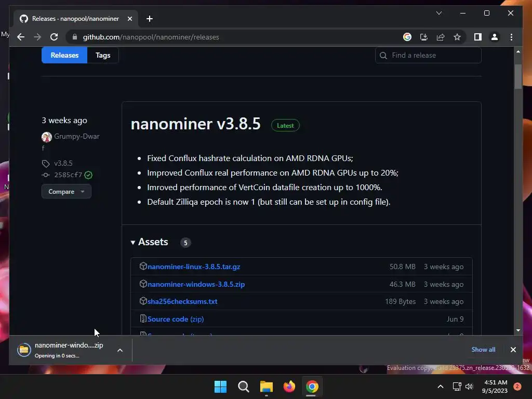Screen dimensions: 532x399
Task: Click the scrollbar down arrow
Action: [518, 330]
